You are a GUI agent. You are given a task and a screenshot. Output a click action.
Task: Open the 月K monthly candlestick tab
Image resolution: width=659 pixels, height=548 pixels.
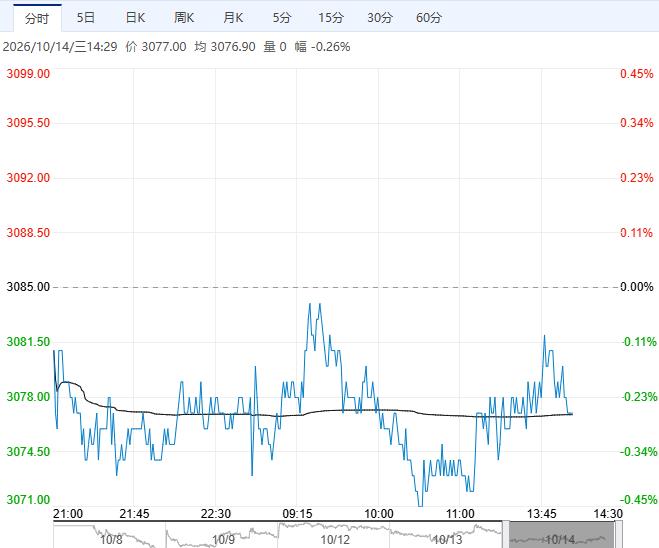click(233, 18)
